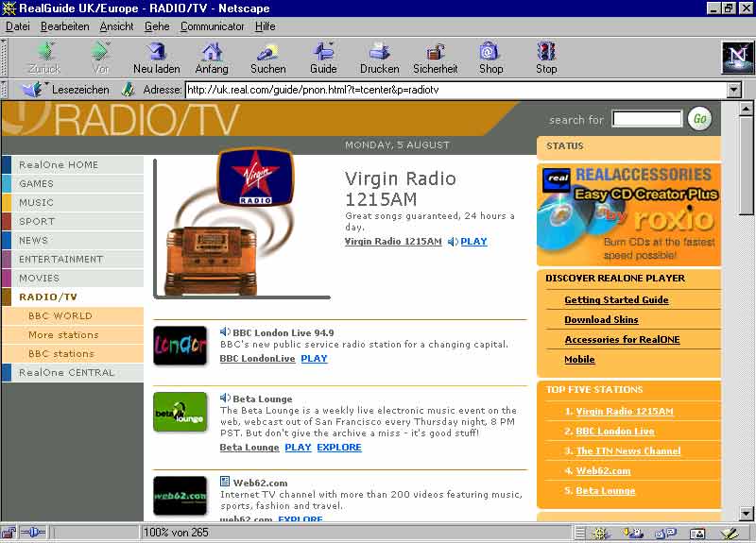Open the Mobile link

coord(579,360)
